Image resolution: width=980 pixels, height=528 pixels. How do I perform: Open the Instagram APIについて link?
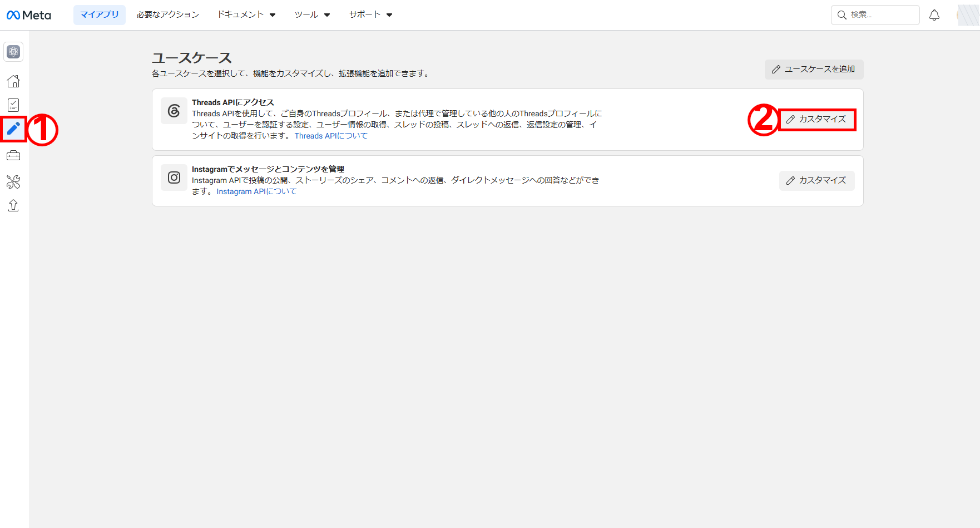[x=256, y=191]
